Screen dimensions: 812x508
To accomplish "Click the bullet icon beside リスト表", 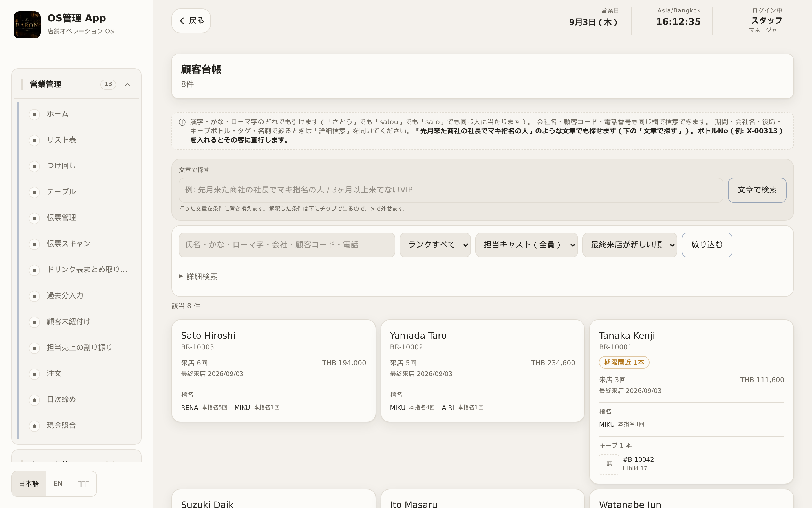I will click(x=34, y=141).
